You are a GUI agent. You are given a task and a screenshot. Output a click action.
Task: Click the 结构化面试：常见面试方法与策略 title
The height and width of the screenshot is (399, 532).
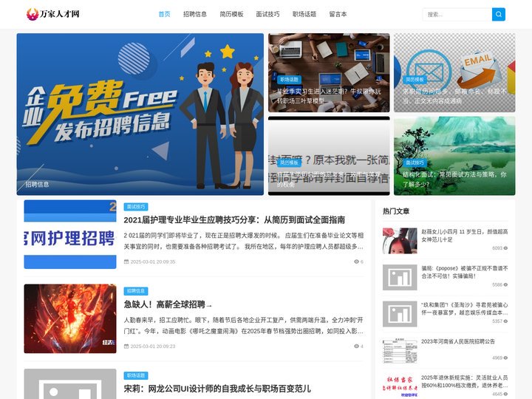[x=454, y=179]
